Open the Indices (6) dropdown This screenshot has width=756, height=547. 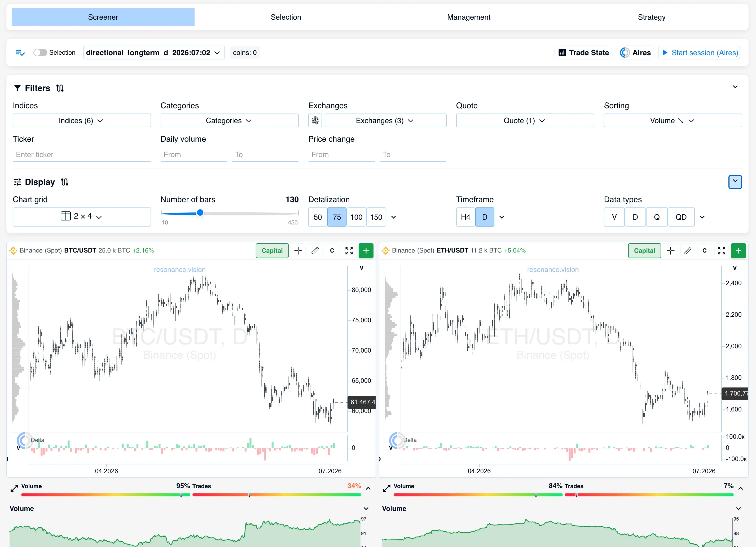82,120
